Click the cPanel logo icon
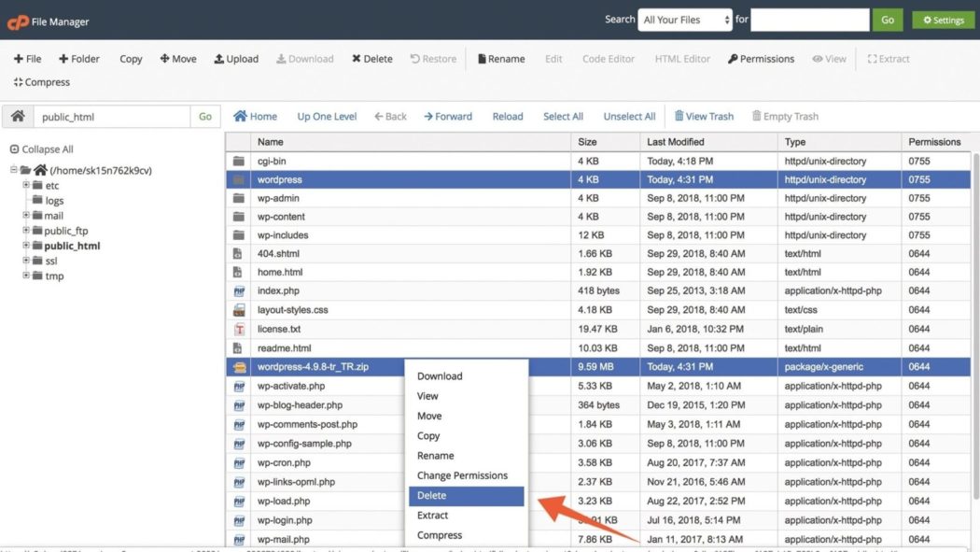This screenshot has height=552, width=980. [18, 21]
